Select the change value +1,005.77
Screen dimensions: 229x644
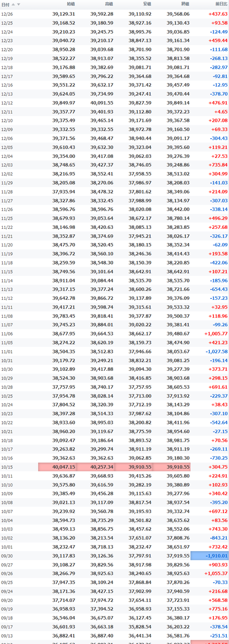(x=216, y=334)
